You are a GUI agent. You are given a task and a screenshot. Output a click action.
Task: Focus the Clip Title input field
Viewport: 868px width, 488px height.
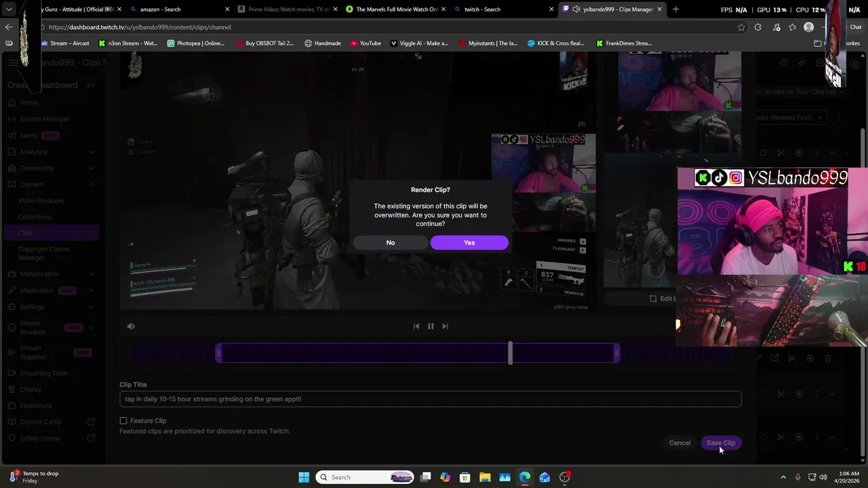click(x=431, y=399)
